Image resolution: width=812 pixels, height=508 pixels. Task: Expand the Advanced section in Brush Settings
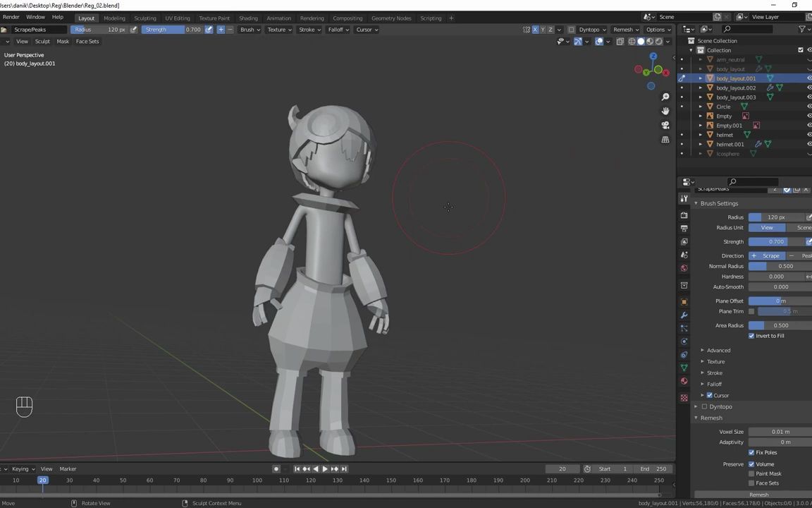718,350
